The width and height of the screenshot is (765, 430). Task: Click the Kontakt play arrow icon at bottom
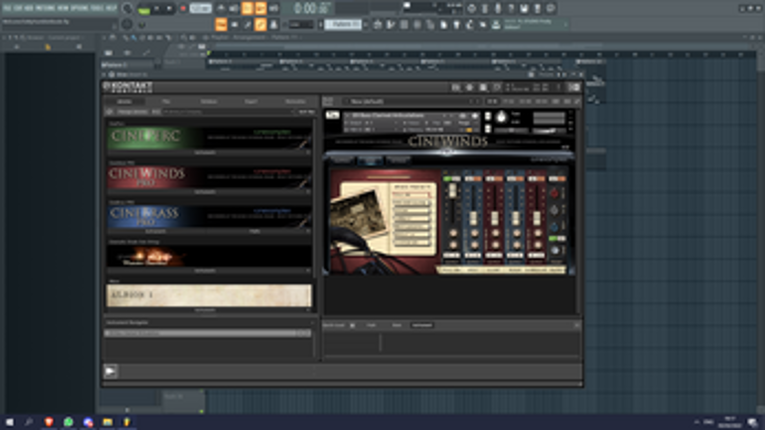tap(110, 371)
